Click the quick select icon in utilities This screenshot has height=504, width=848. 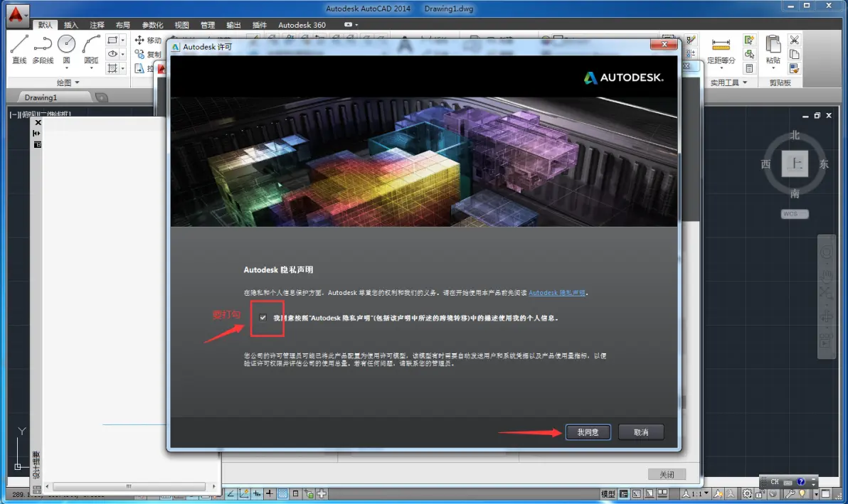pyautogui.click(x=749, y=40)
